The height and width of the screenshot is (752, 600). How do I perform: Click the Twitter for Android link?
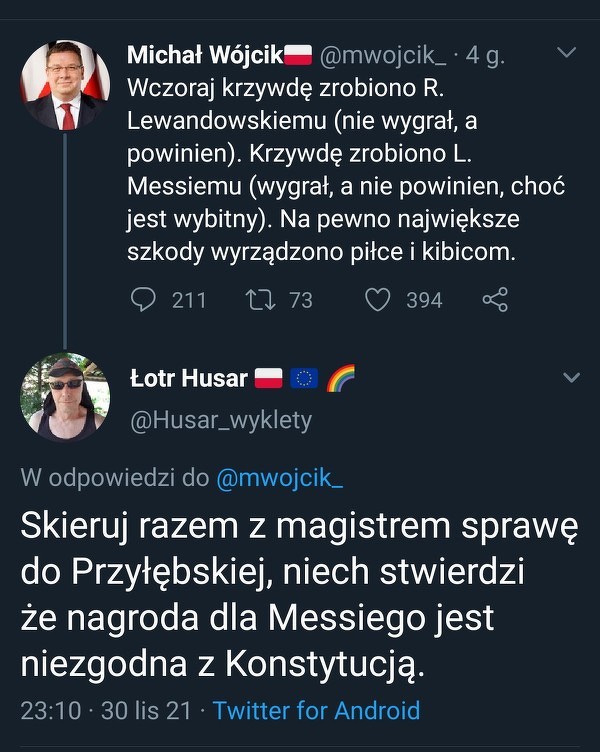pyautogui.click(x=316, y=711)
